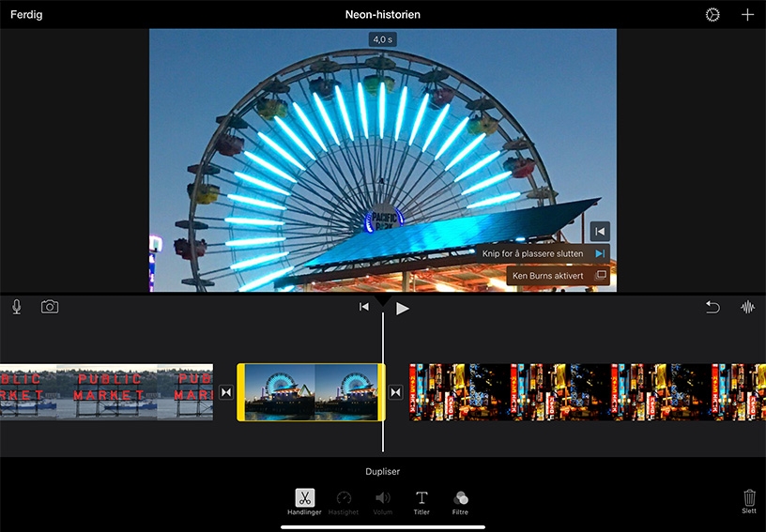This screenshot has height=532, width=766.
Task: Click the white playhead line
Action: click(x=382, y=382)
